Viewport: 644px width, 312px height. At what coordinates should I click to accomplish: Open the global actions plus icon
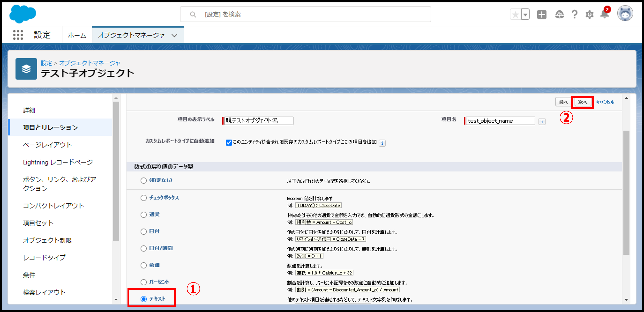click(541, 14)
